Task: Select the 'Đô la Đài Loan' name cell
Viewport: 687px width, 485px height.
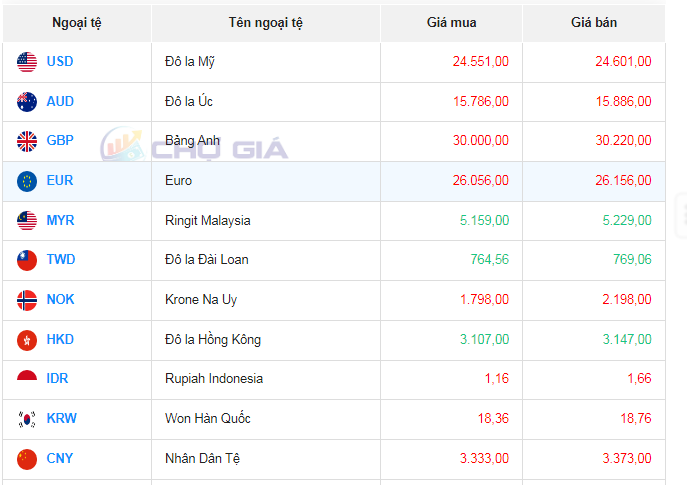Action: [x=266, y=260]
